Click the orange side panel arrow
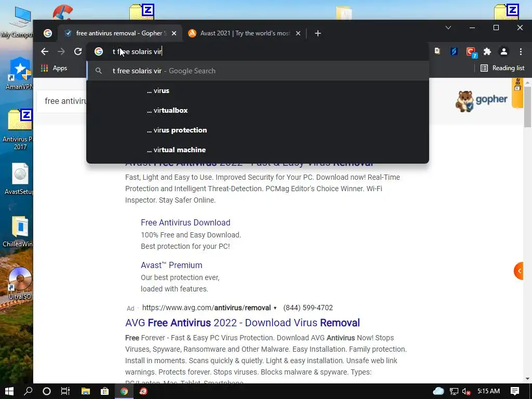 [519, 271]
